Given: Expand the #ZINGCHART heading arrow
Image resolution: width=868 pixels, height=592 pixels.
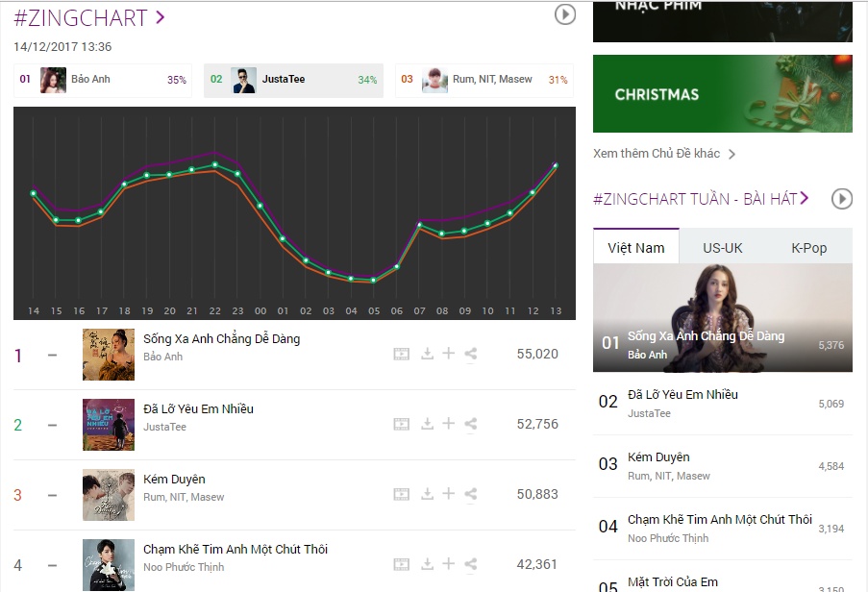Looking at the screenshot, I should pyautogui.click(x=161, y=17).
